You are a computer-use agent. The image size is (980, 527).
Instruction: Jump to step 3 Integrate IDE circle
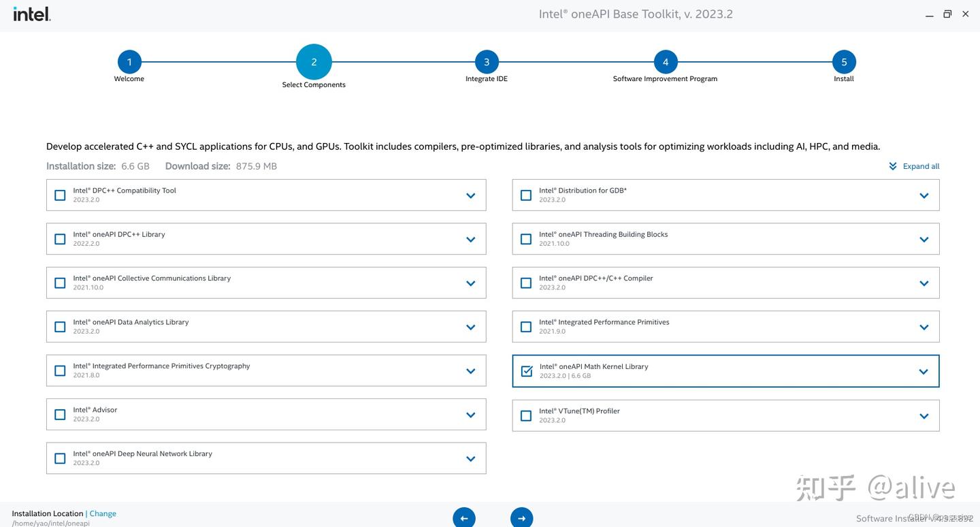coord(487,62)
